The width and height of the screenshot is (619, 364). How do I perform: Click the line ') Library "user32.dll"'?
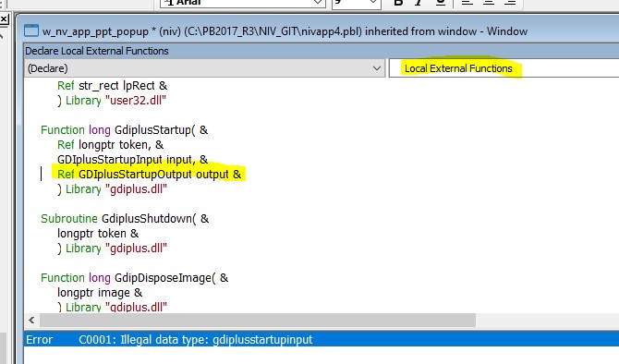(x=112, y=101)
